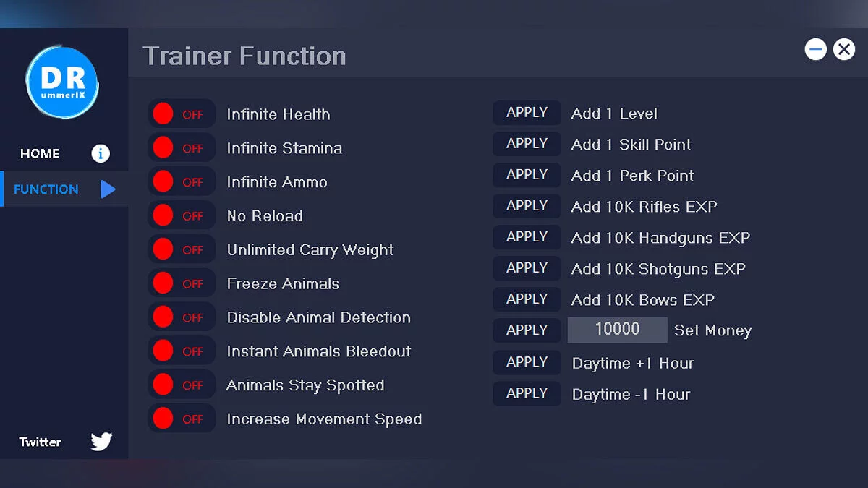Screen dimensions: 868x488
Task: Click the blue arrow next to FUNCTION
Action: [x=108, y=189]
